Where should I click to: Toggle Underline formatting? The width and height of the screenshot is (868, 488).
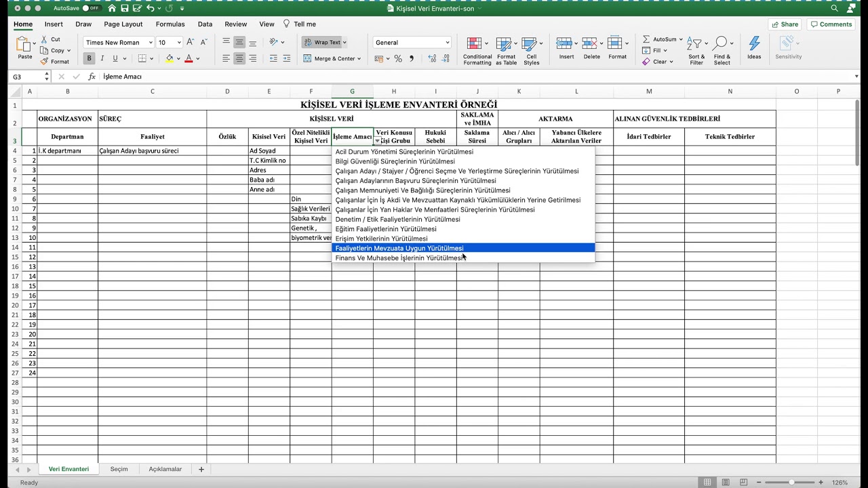(x=115, y=59)
